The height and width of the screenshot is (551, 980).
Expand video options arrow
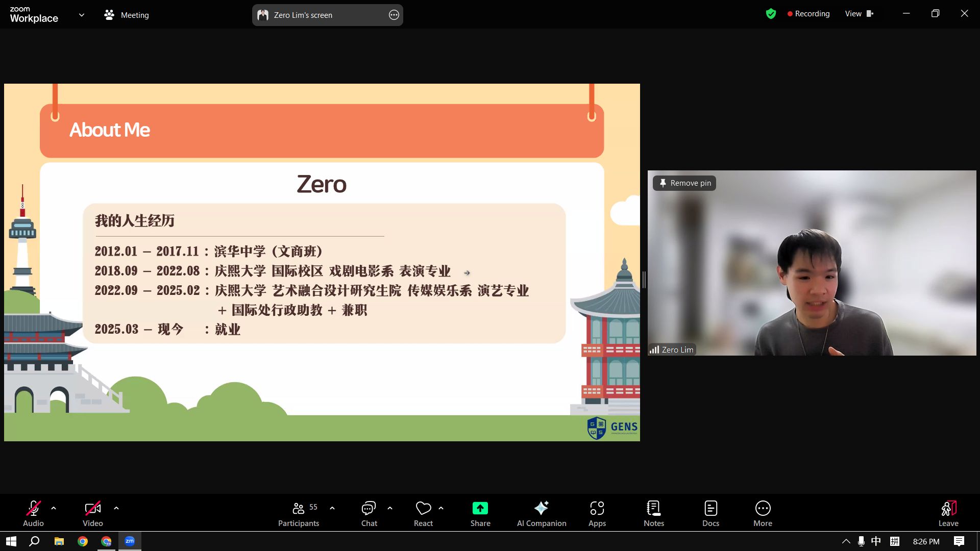tap(116, 508)
